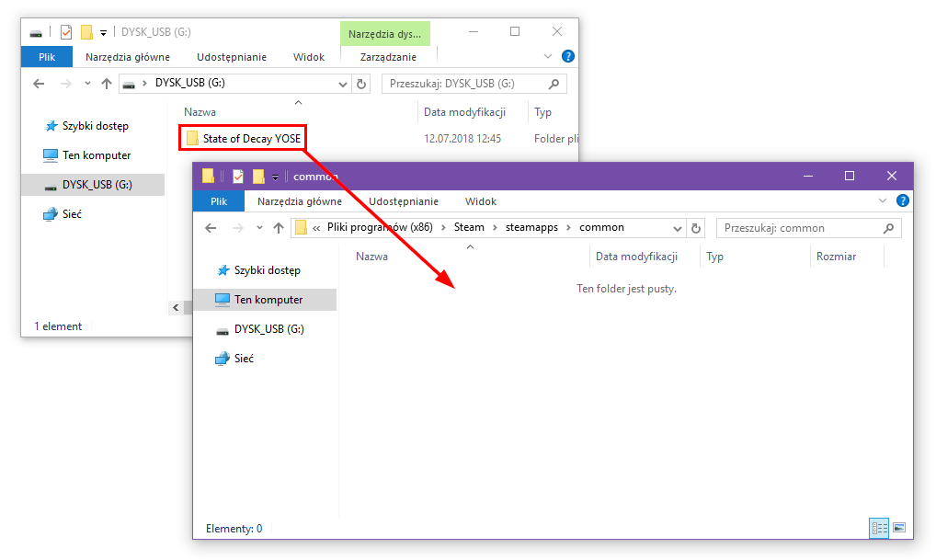Click the refresh icon in the DYSK_USB window
Viewport: 936px width, 560px height.
361,84
